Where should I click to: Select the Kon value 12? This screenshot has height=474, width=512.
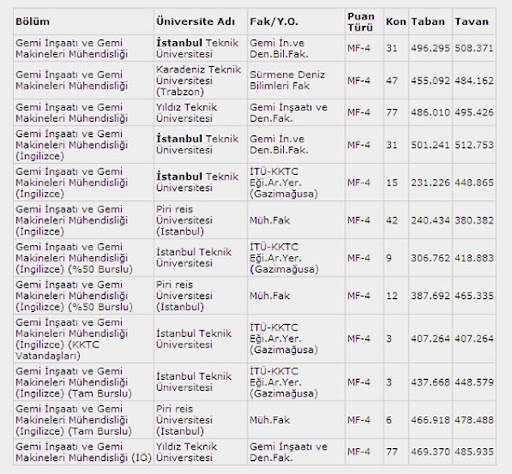[x=392, y=296]
